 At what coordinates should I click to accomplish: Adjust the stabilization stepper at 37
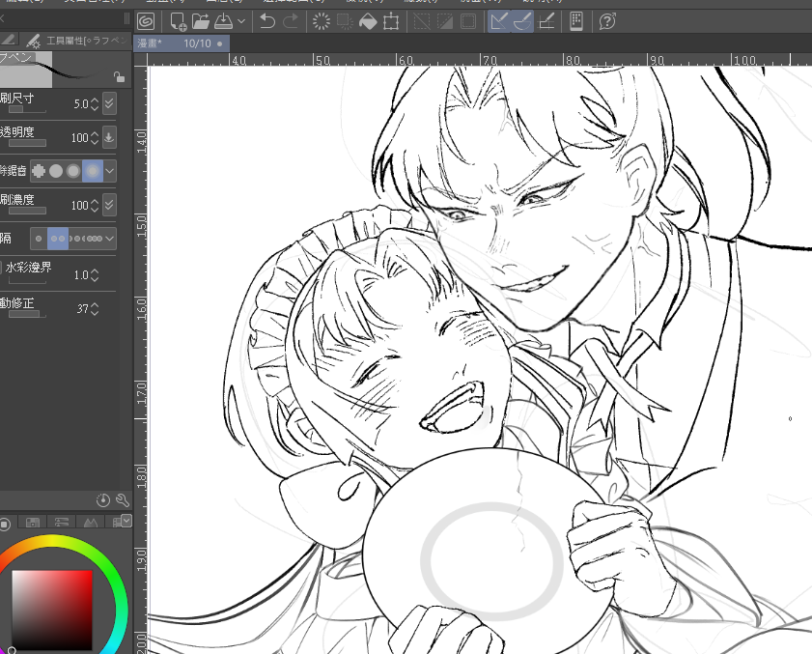(x=95, y=309)
